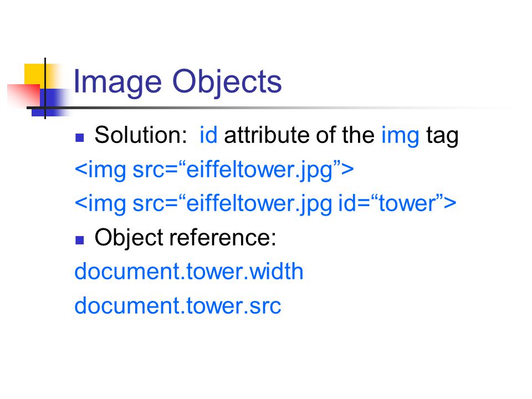Click the Image Objects slide title
Viewport: 532px width, 399px height.
177,82
